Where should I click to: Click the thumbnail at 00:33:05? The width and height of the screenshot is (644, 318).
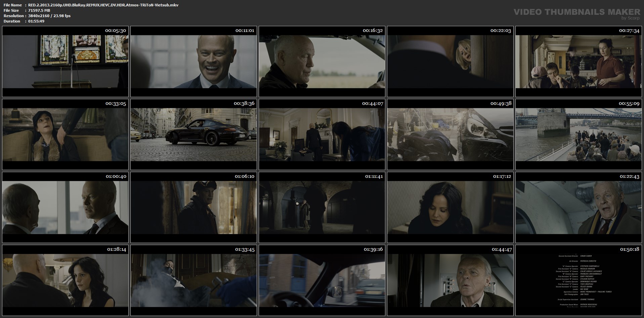65,134
